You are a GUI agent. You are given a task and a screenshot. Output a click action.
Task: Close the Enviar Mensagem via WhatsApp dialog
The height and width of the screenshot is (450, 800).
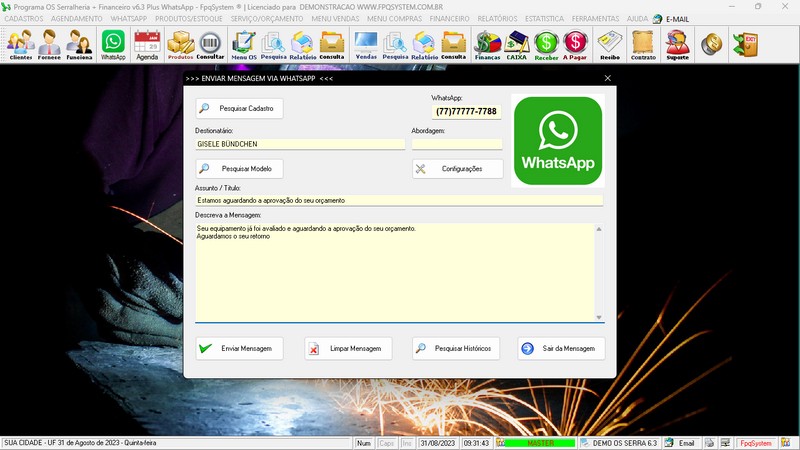coord(607,78)
